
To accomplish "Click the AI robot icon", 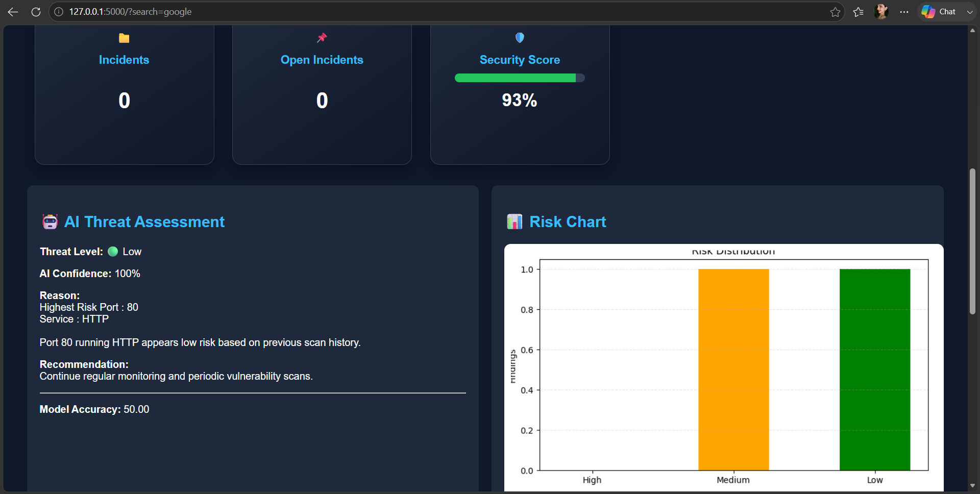I will point(50,221).
